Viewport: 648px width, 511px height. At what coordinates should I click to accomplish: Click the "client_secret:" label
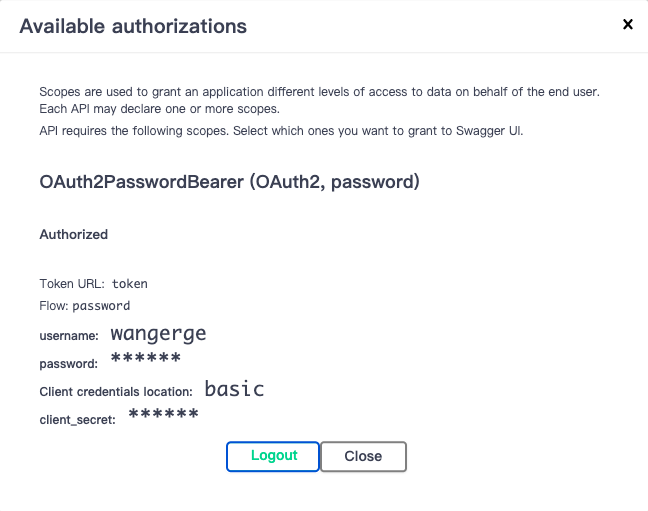(78, 419)
